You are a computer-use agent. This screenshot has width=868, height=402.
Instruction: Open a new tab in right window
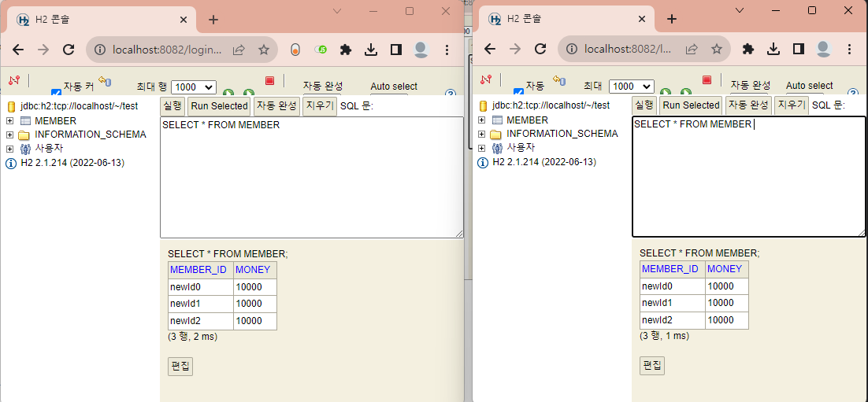(x=672, y=20)
